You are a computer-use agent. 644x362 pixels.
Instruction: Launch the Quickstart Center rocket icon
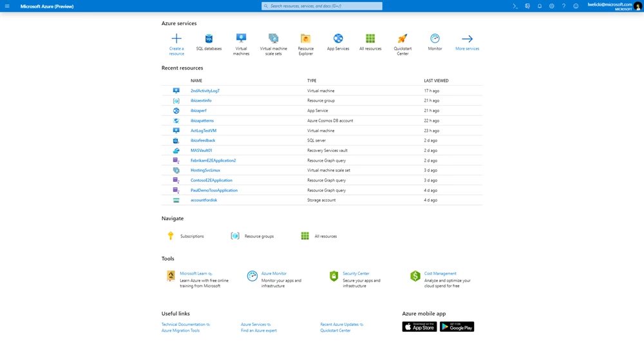[402, 39]
